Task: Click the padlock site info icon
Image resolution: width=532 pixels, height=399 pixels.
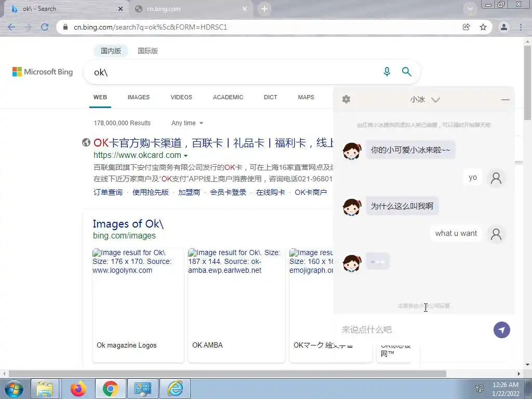Action: 65,27
